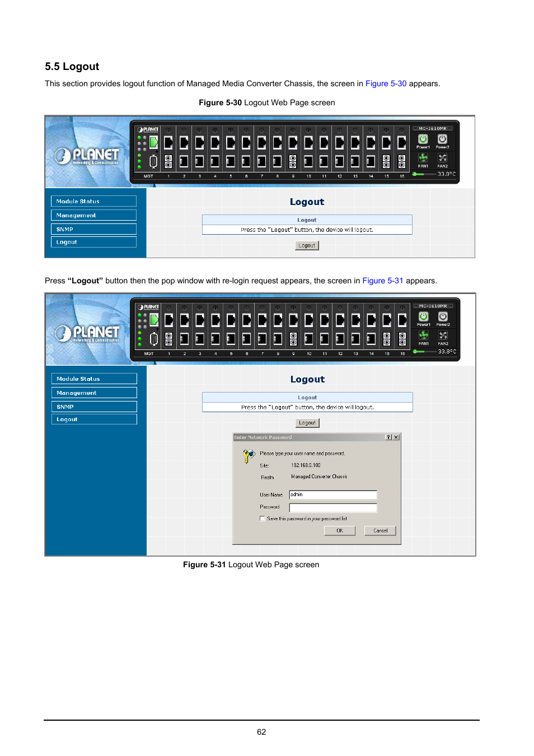Click slot 5 RJ45 port in Figure 5-30

[231, 143]
